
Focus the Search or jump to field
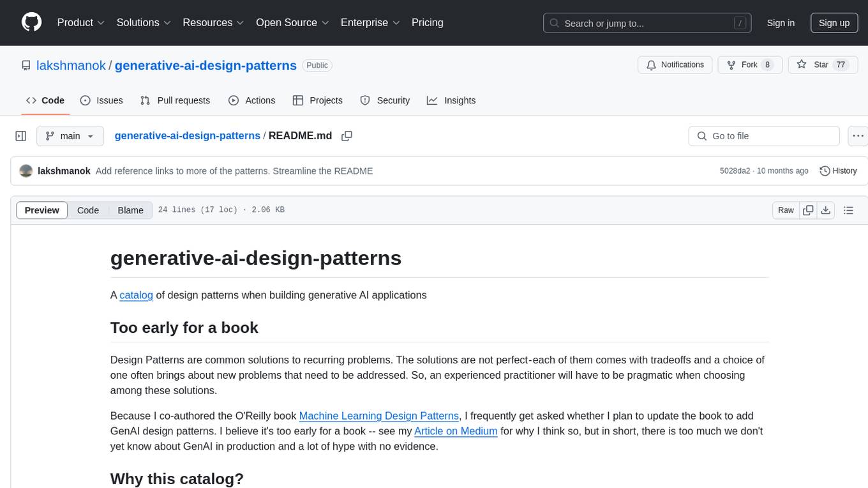[x=647, y=23]
